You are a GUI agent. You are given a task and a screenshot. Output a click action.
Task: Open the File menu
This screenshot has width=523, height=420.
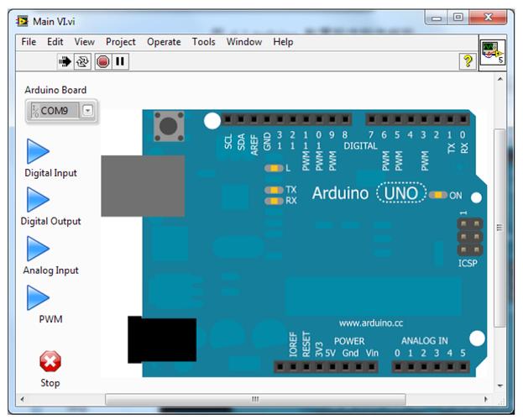click(29, 42)
